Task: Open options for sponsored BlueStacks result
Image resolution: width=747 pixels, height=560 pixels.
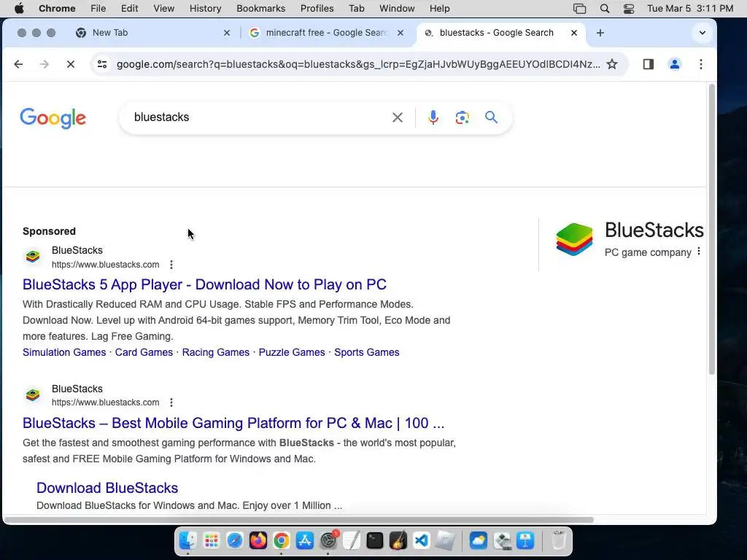Action: (x=171, y=265)
